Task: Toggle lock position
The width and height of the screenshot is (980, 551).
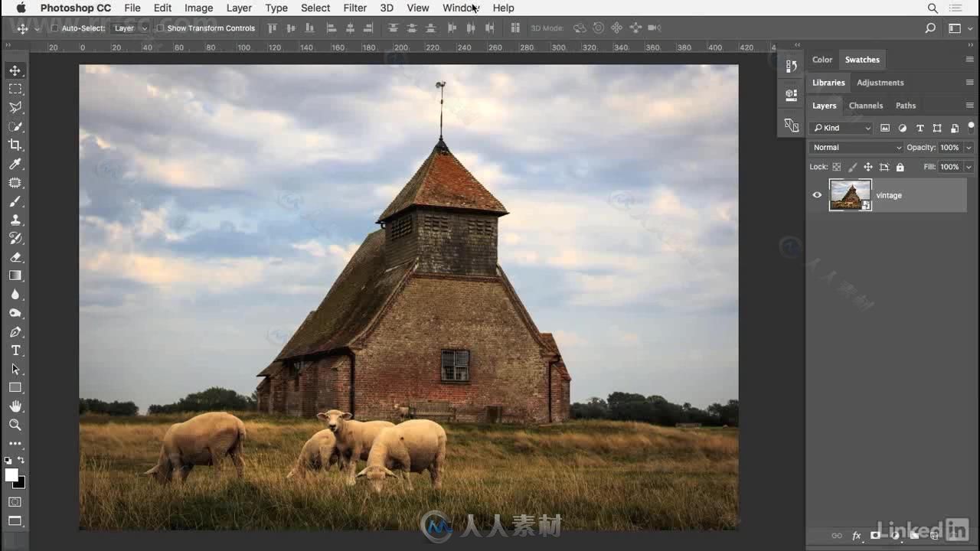Action: click(868, 167)
